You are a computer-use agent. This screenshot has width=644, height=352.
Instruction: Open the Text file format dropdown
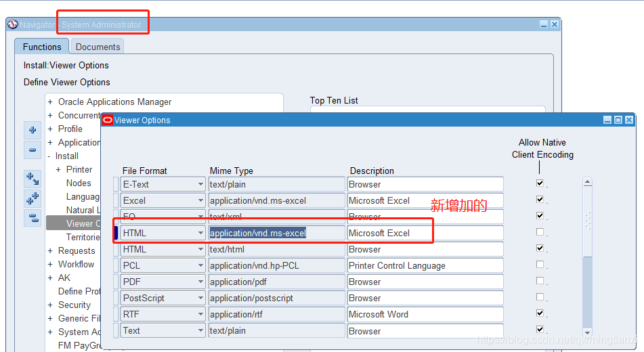[x=200, y=330]
